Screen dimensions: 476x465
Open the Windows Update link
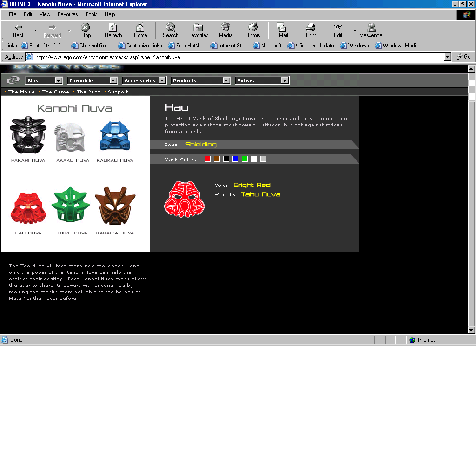click(x=311, y=46)
